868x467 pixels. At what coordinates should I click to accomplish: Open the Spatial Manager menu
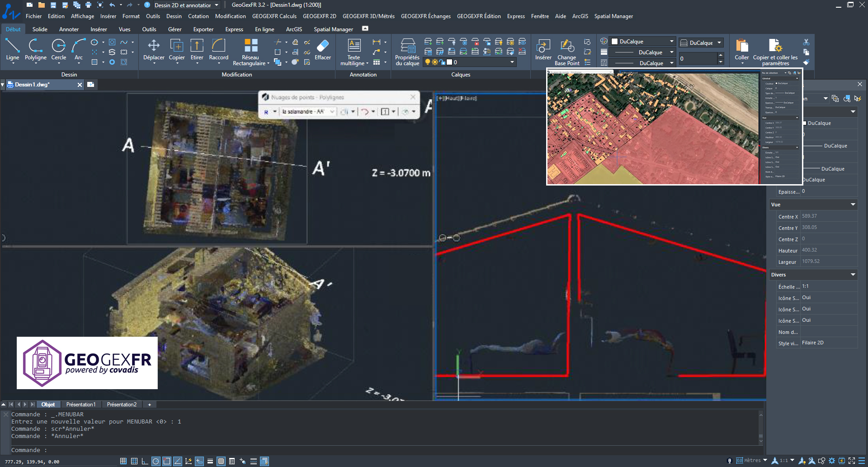coord(613,16)
